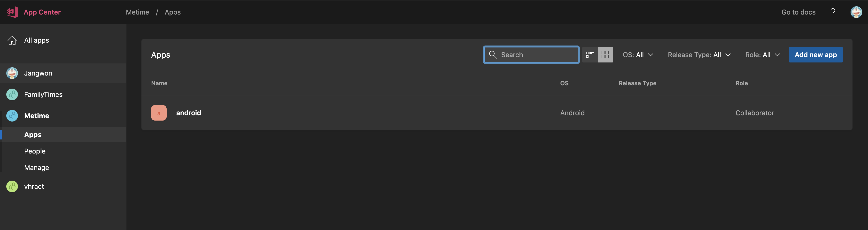Click the App Center logo icon
Image resolution: width=868 pixels, height=230 pixels.
[12, 12]
